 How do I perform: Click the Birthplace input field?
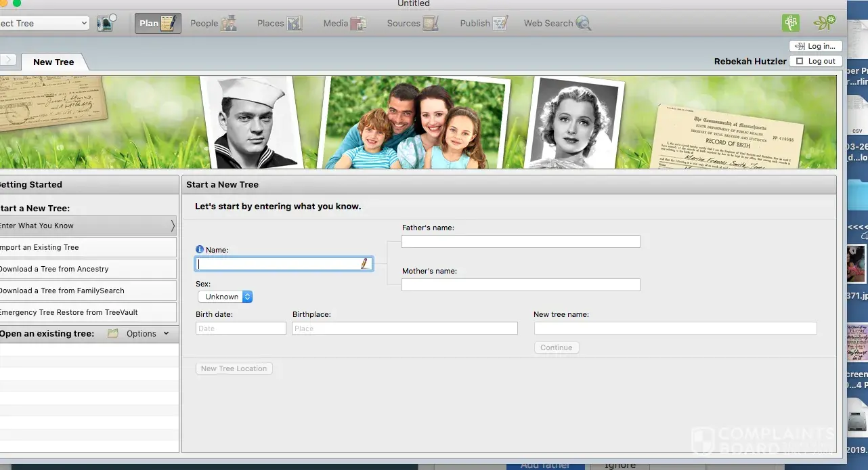(x=404, y=328)
